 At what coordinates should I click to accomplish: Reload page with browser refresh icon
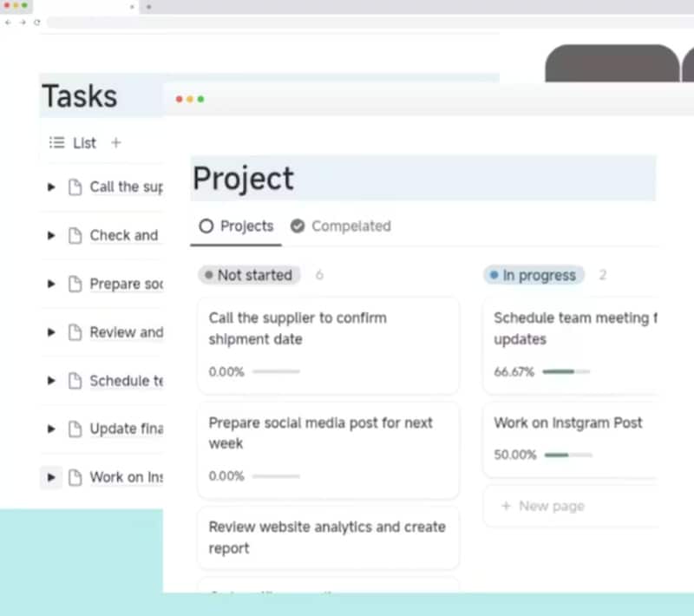[36, 22]
